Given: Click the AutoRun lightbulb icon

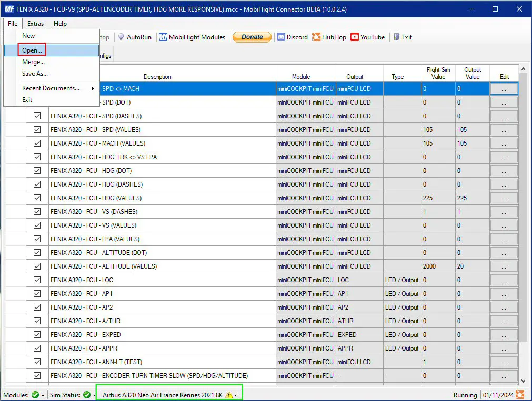Looking at the screenshot, I should [x=121, y=37].
